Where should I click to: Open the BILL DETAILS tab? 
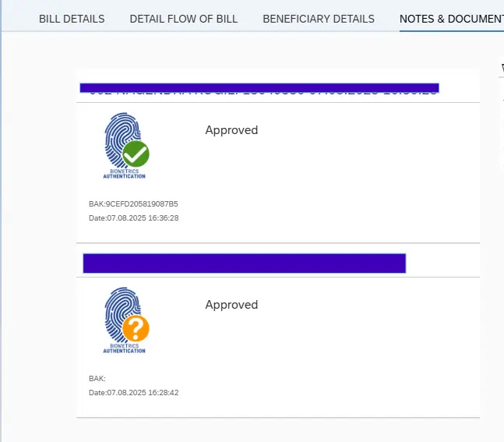[x=72, y=19]
